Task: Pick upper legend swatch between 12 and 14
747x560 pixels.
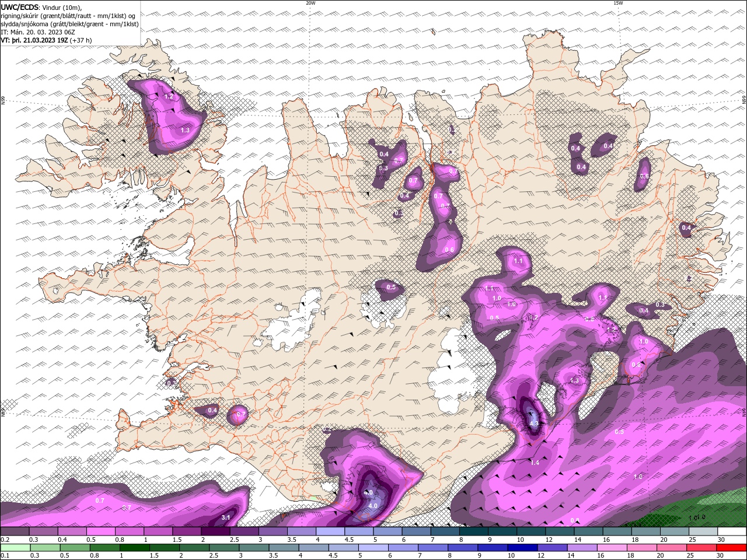Action: 560,531
